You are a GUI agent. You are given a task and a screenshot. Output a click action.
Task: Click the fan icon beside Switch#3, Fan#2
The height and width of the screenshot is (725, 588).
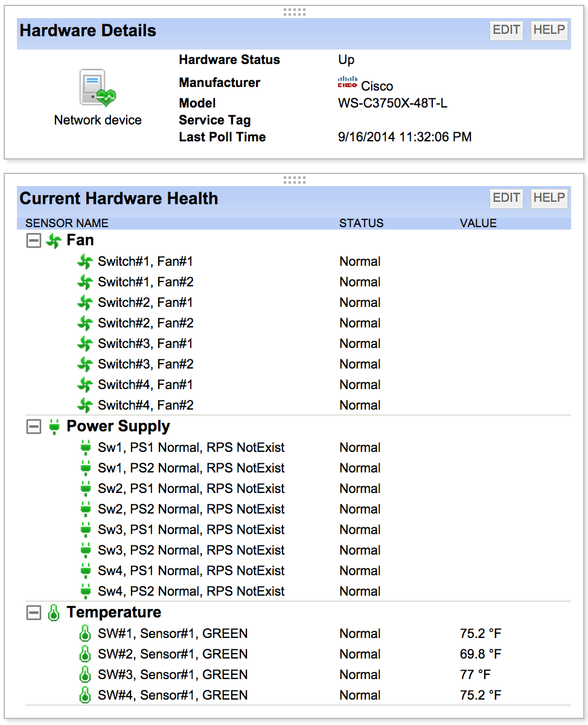[x=85, y=364]
